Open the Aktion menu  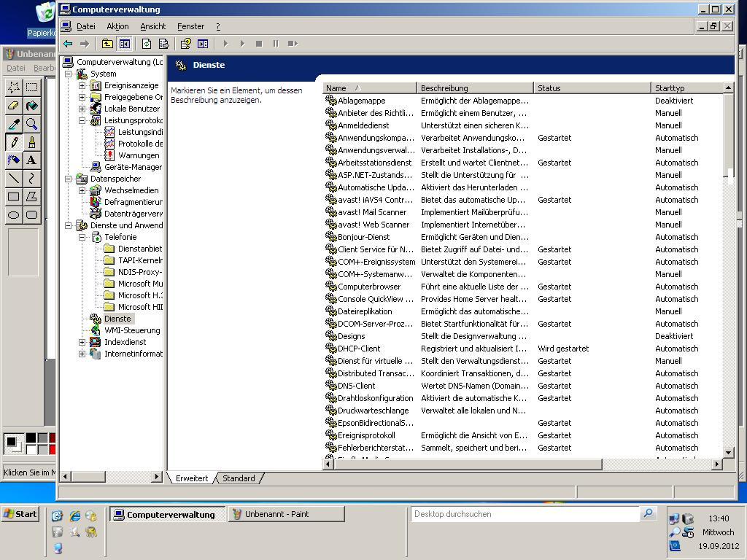point(117,26)
